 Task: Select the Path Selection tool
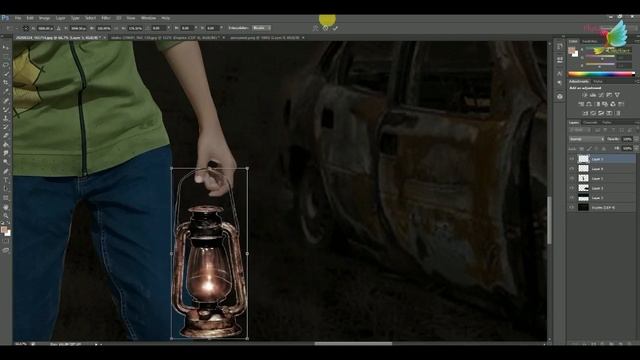tap(6, 189)
